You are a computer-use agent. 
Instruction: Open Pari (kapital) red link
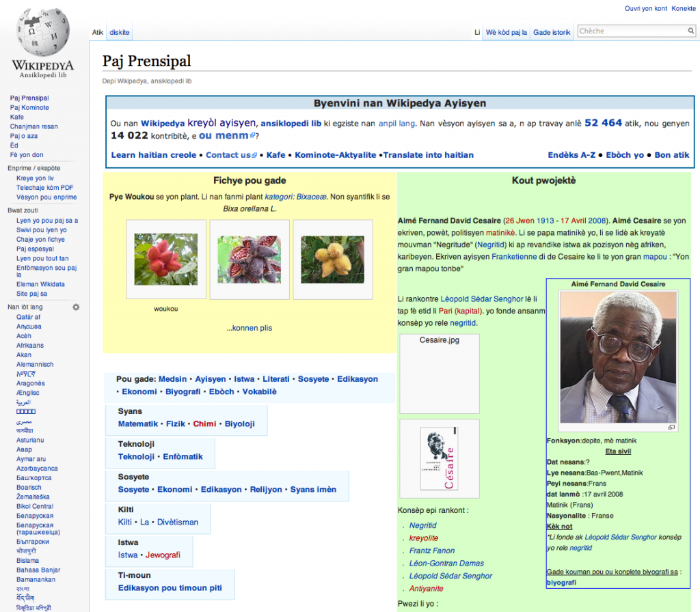point(461,311)
